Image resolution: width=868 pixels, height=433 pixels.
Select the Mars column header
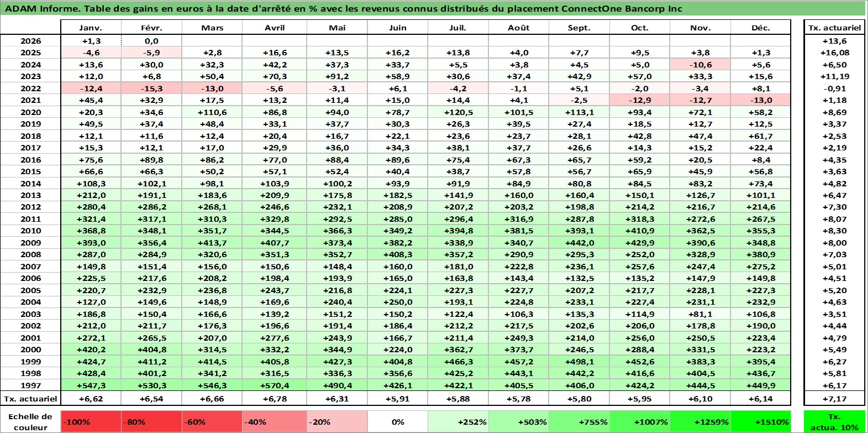(x=212, y=28)
